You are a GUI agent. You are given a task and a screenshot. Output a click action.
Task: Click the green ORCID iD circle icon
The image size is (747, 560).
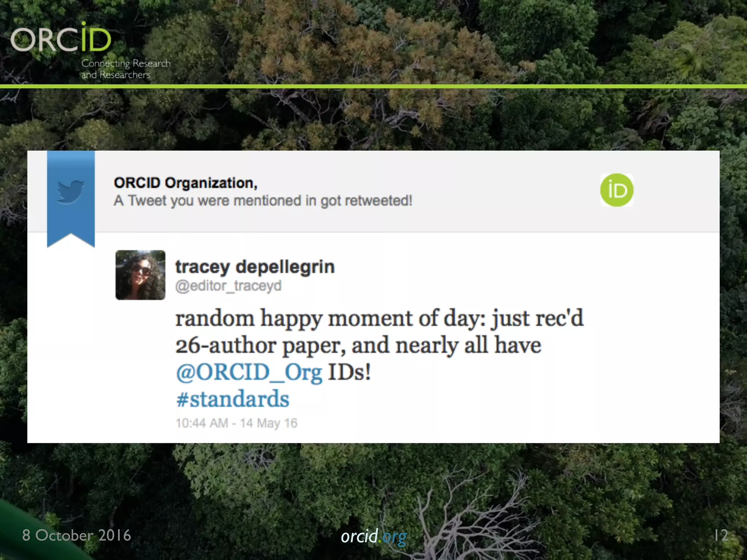coord(617,190)
